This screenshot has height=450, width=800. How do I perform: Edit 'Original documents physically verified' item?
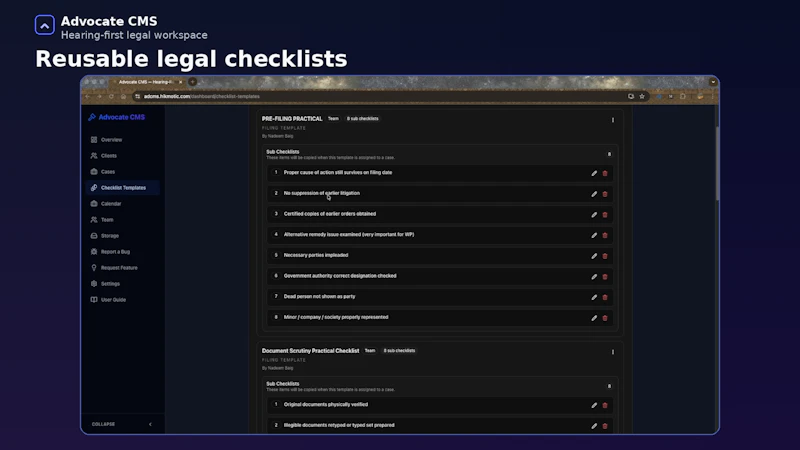pyautogui.click(x=594, y=405)
